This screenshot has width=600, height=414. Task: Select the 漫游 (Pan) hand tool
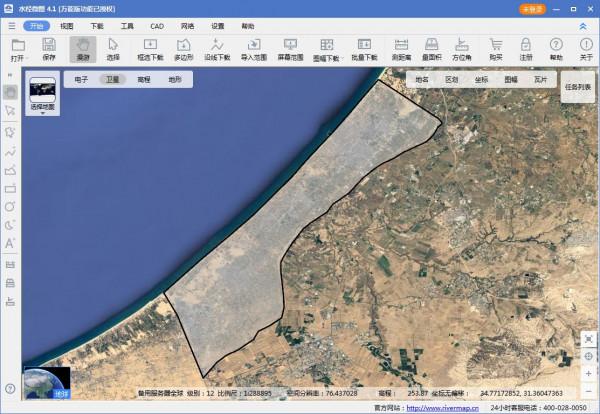[82, 48]
